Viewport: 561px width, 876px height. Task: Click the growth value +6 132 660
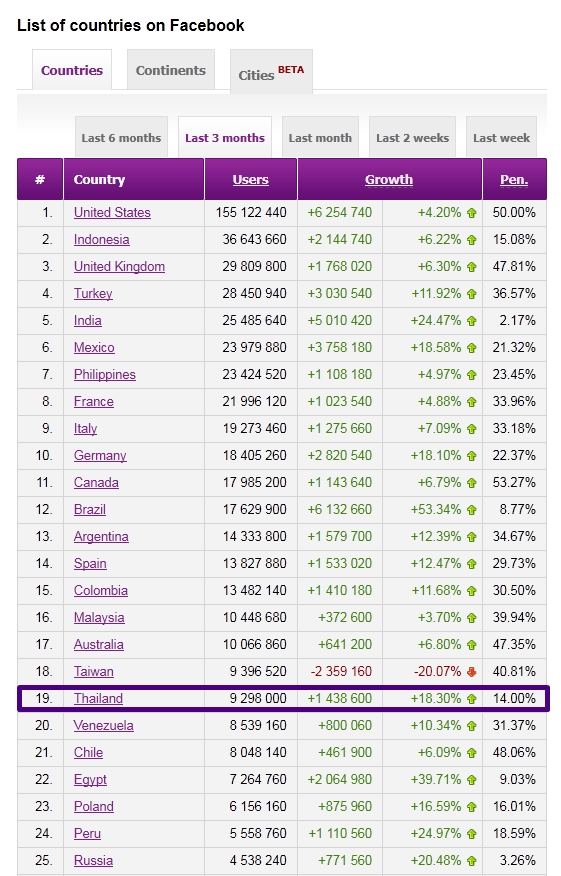pyautogui.click(x=340, y=509)
